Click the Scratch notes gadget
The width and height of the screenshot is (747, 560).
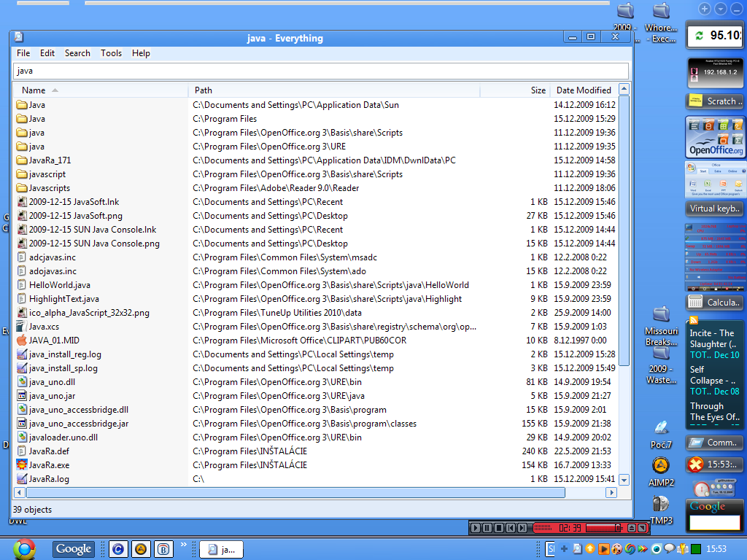tap(715, 101)
